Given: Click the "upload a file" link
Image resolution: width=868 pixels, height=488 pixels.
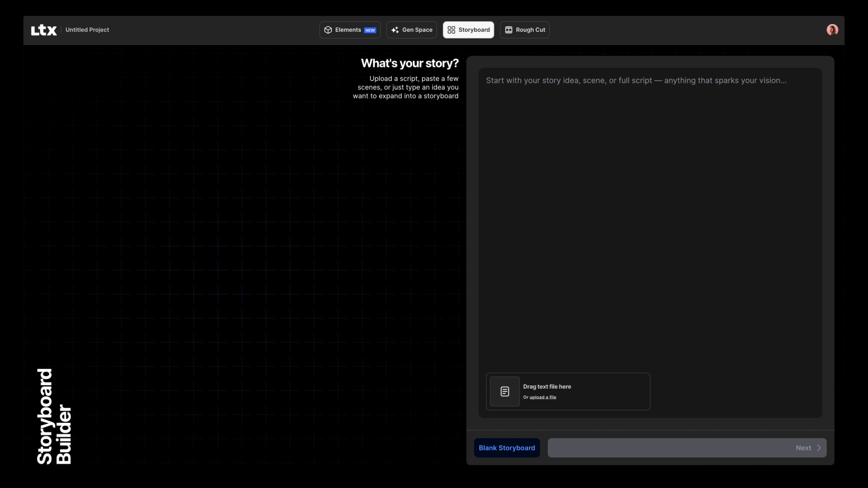Looking at the screenshot, I should pos(542,397).
